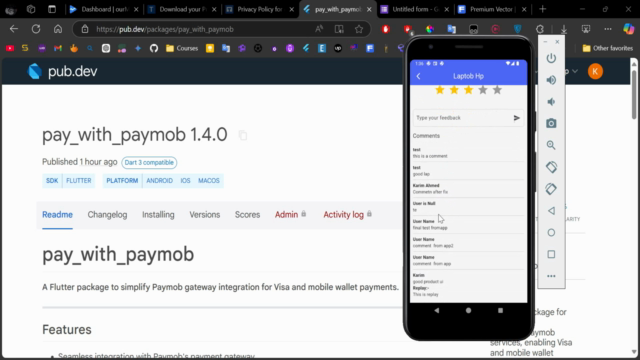The image size is (640, 360).
Task: Take emulator screenshot with camera icon
Action: [x=551, y=123]
